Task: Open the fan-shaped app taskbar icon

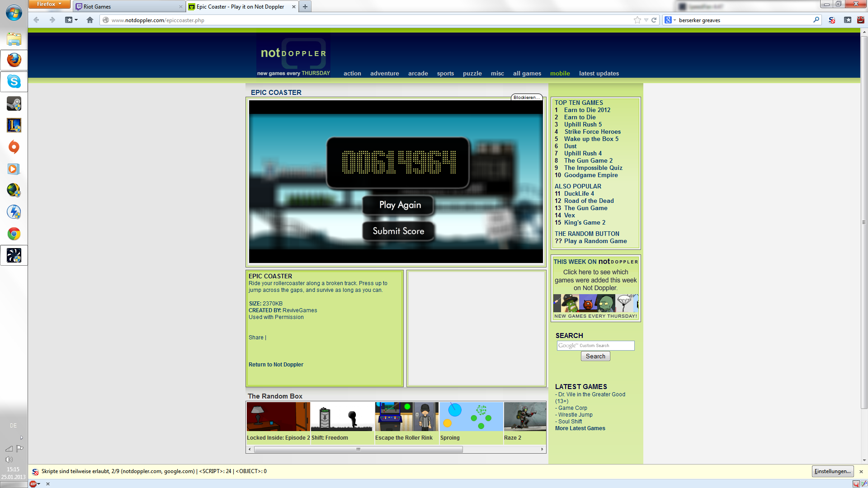Action: (14, 255)
